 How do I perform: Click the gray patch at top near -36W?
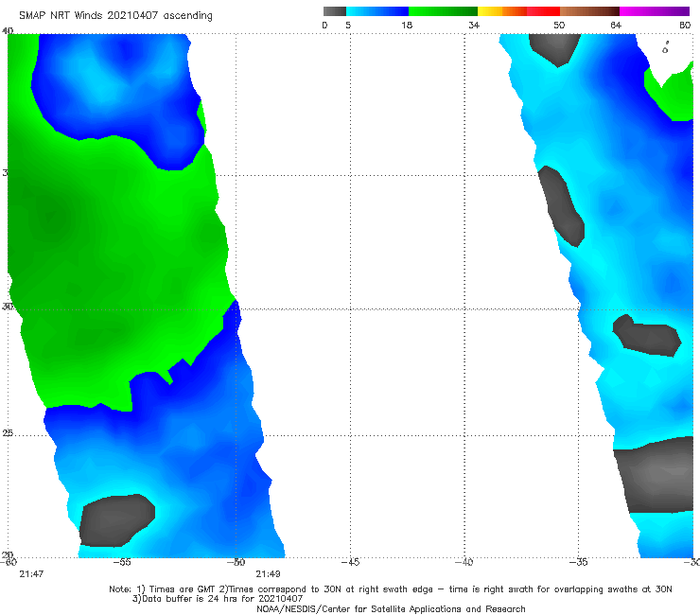[x=555, y=49]
